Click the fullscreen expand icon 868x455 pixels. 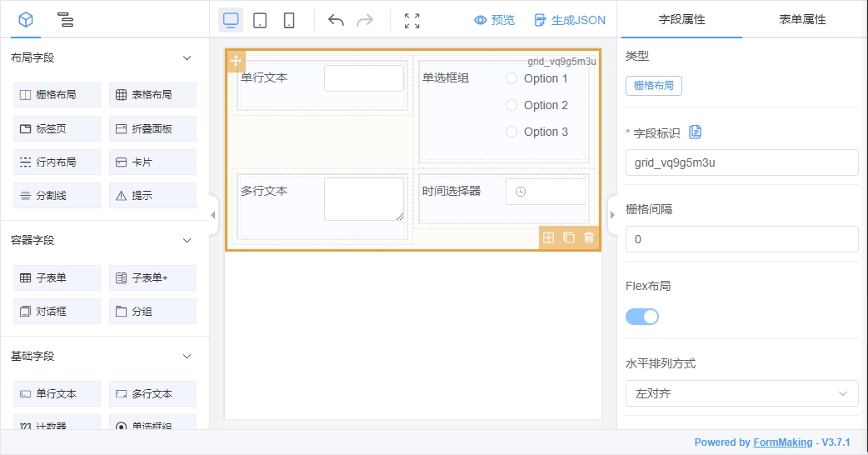click(412, 20)
